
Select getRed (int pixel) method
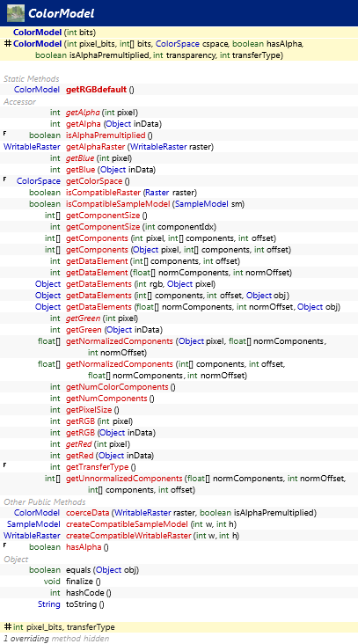[99, 444]
